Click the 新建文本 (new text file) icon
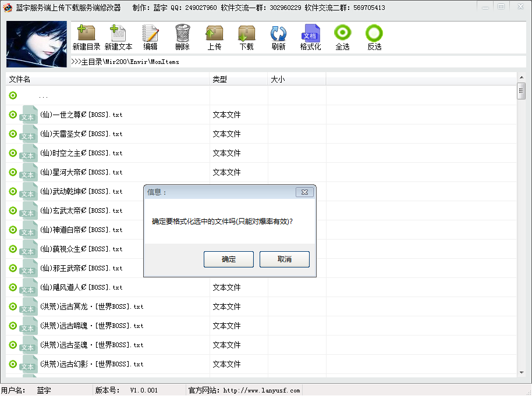This screenshot has width=532, height=396. (118, 34)
